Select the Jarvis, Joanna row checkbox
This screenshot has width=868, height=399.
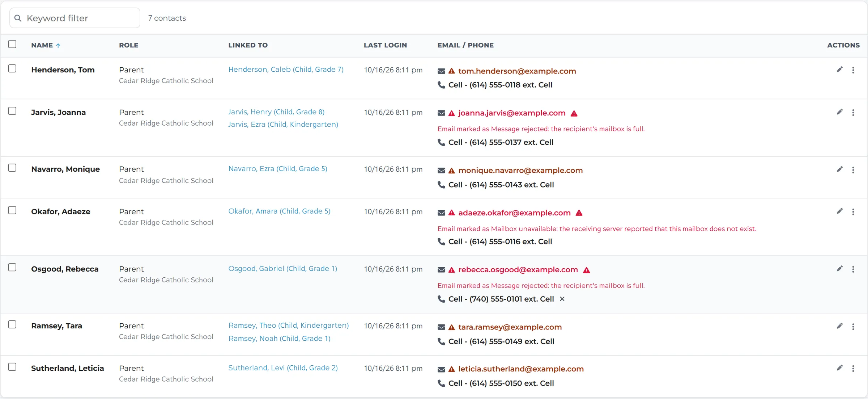tap(12, 111)
